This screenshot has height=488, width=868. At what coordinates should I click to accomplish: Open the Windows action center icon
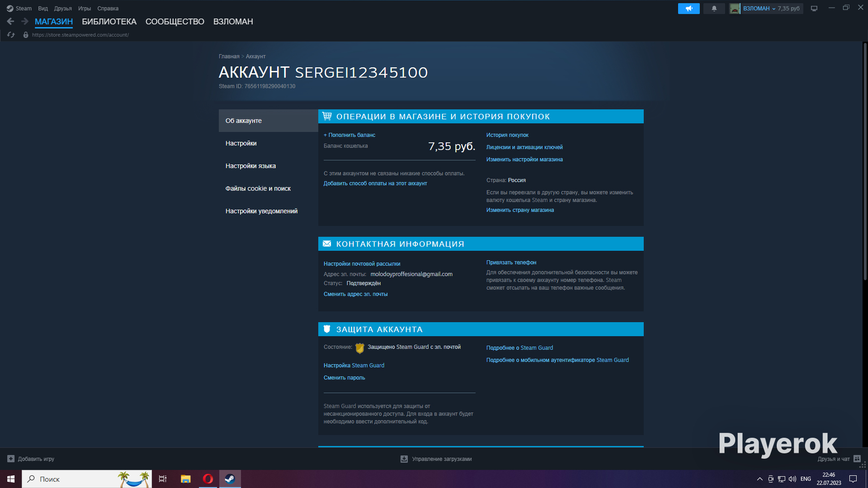(853, 479)
